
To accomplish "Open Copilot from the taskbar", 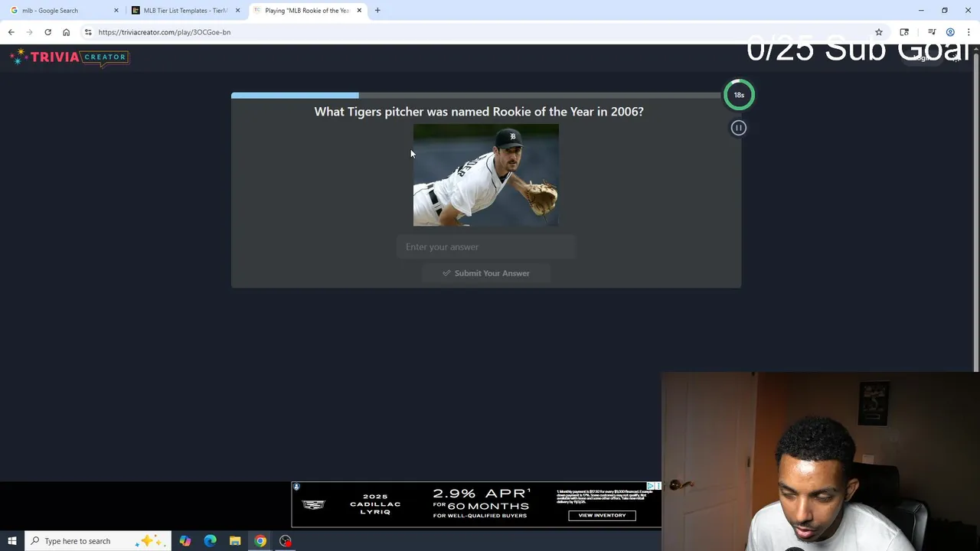I will pyautogui.click(x=185, y=541).
